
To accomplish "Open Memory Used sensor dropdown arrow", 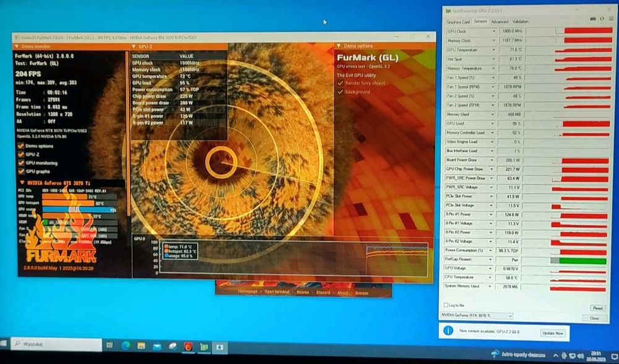I will [x=493, y=115].
